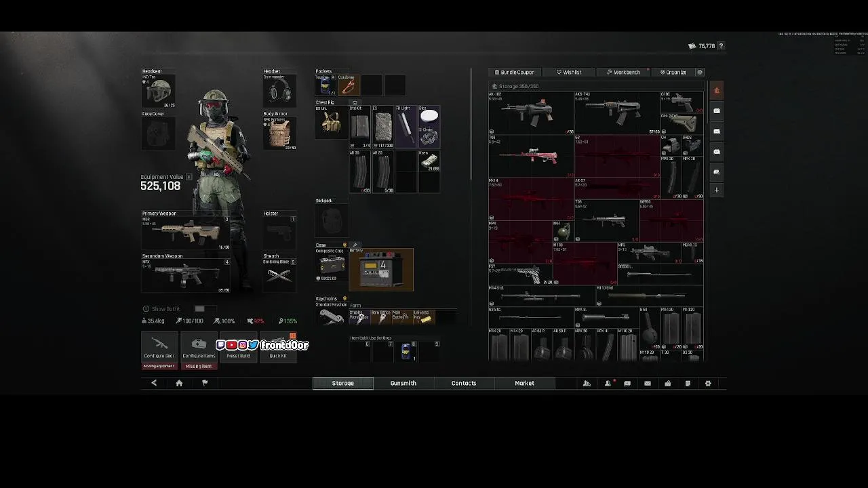Open the gift/rewards icon

point(667,383)
